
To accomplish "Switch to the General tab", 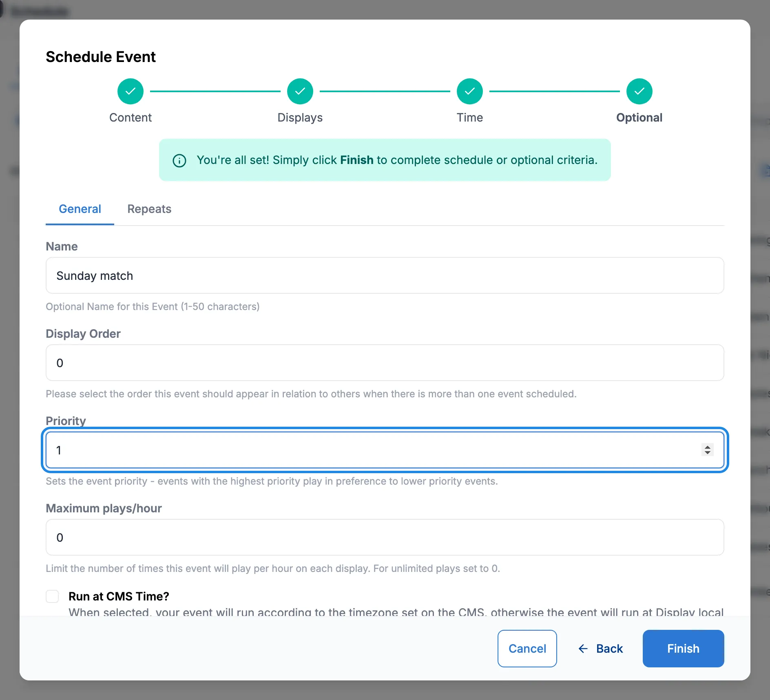I will click(x=80, y=209).
